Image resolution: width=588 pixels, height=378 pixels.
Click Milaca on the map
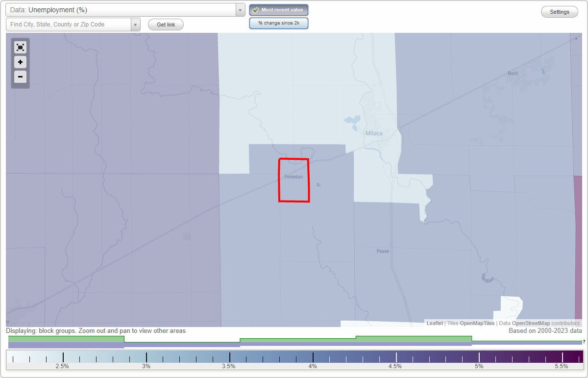[x=373, y=133]
